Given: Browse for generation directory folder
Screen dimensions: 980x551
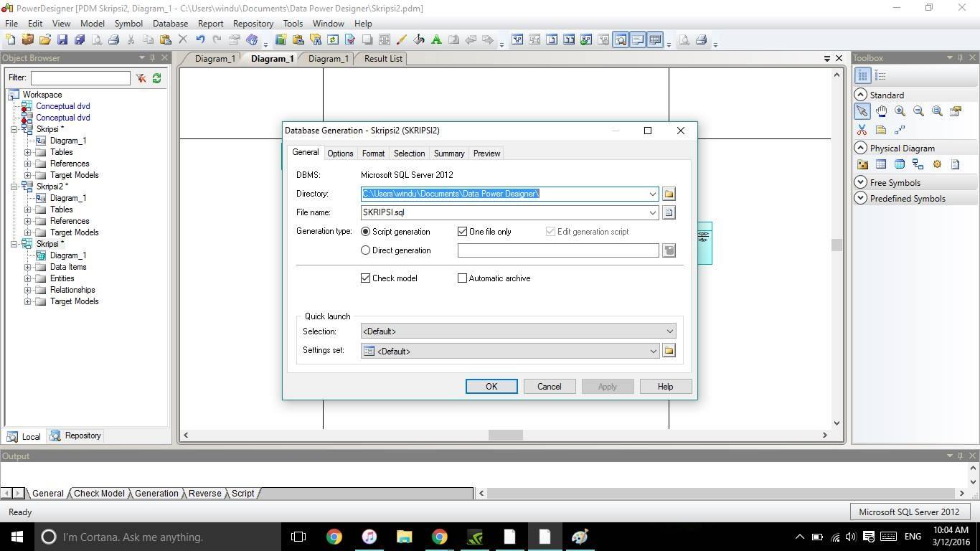Looking at the screenshot, I should coord(669,194).
